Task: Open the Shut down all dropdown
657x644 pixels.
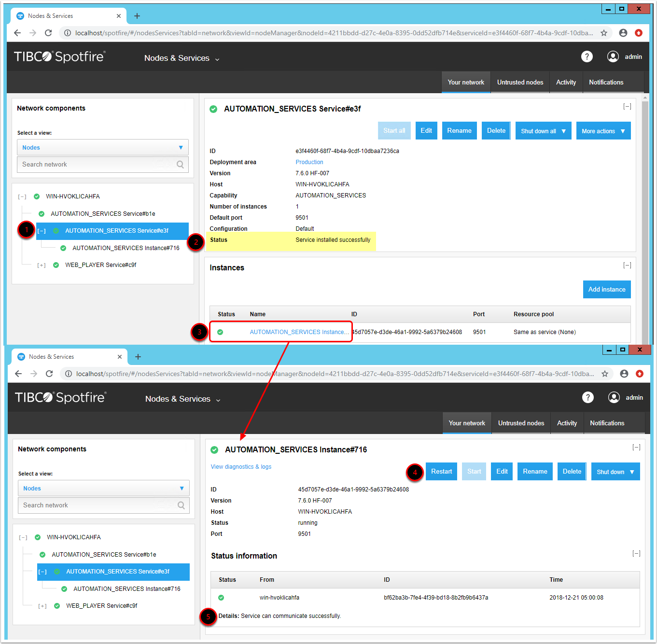Action: coord(544,131)
